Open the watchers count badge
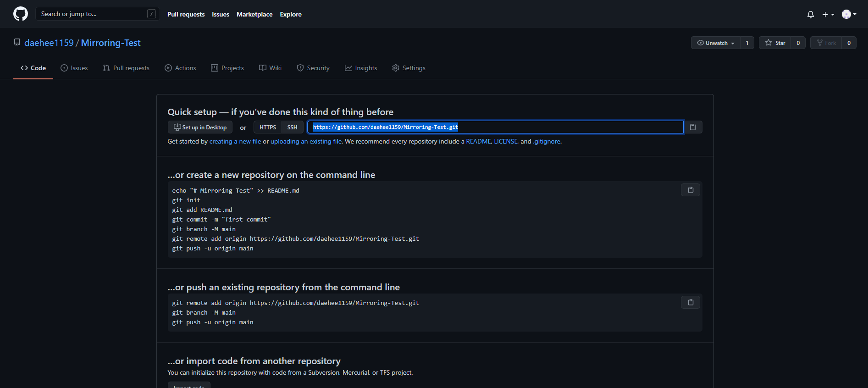 [747, 43]
